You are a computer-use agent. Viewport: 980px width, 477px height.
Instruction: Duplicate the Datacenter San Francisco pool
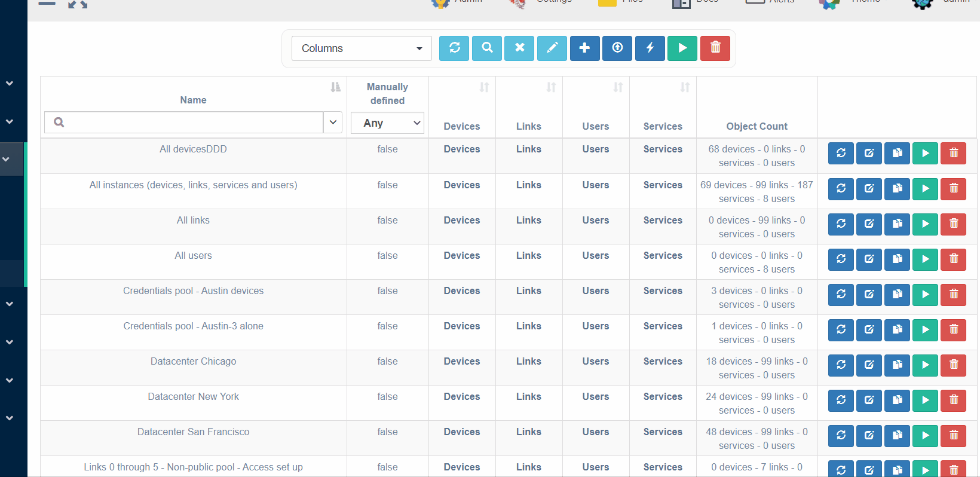897,436
